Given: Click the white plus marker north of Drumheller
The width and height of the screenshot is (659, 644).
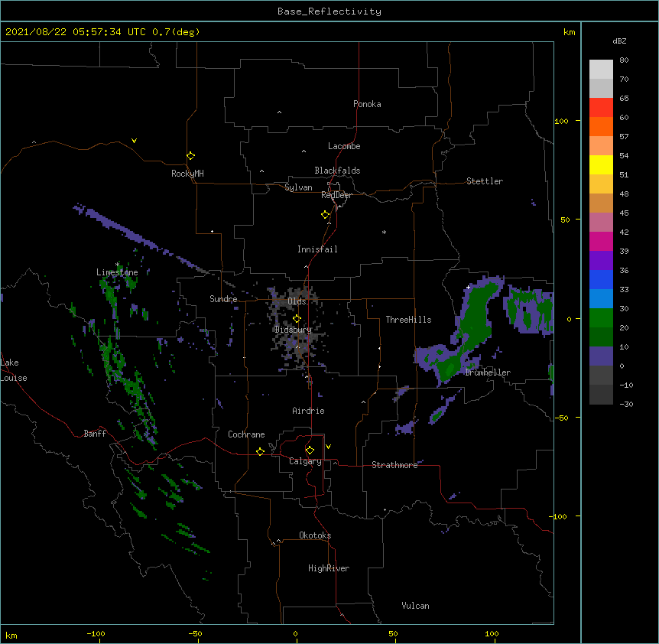Looking at the screenshot, I should coord(468,287).
